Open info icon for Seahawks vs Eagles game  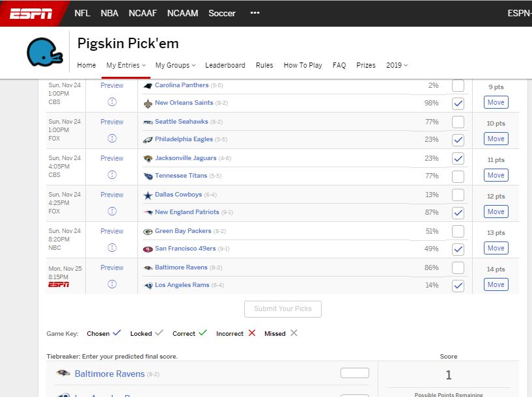coord(112,139)
